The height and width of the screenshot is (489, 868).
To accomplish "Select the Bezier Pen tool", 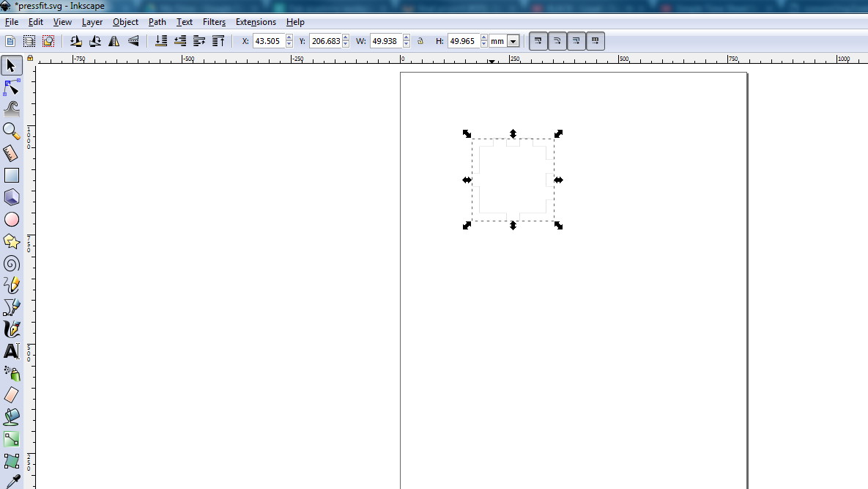I will click(x=11, y=307).
